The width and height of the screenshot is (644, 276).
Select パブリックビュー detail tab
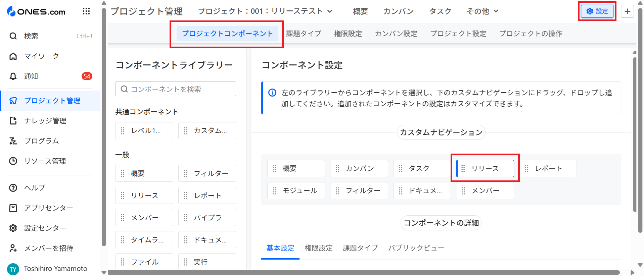coord(416,248)
